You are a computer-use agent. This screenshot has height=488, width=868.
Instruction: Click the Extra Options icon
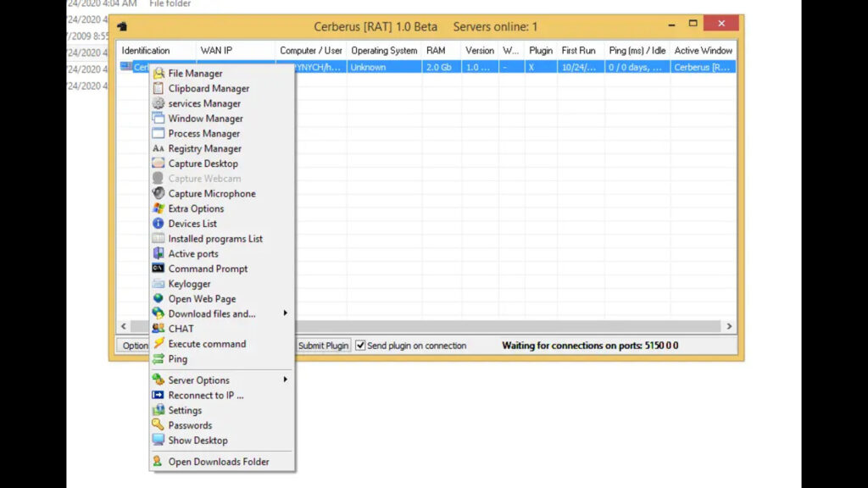pyautogui.click(x=159, y=208)
